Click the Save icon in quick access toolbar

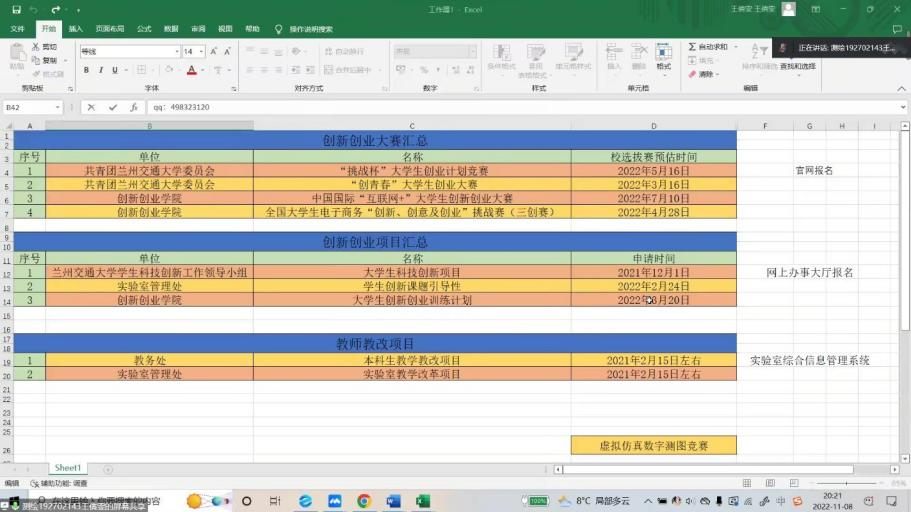click(x=16, y=9)
